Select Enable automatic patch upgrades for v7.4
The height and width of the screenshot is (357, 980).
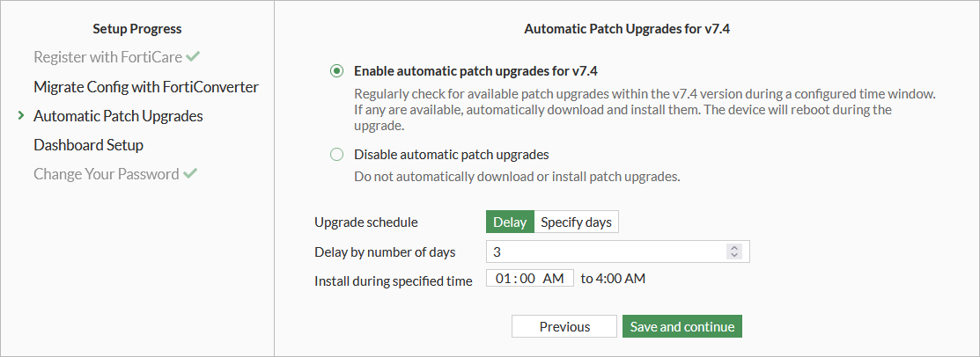point(336,70)
